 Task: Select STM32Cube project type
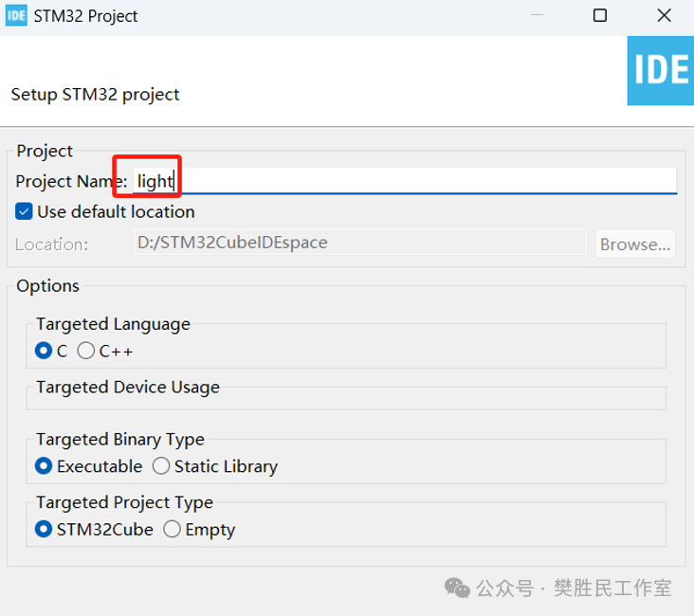[44, 529]
